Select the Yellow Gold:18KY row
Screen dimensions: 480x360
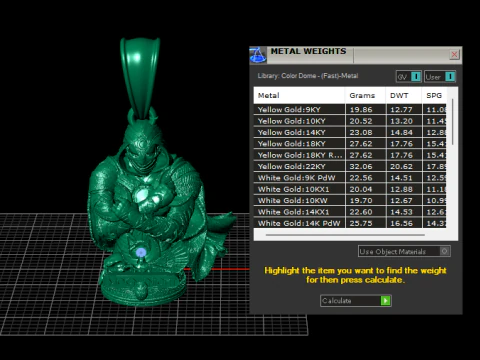[x=350, y=144]
